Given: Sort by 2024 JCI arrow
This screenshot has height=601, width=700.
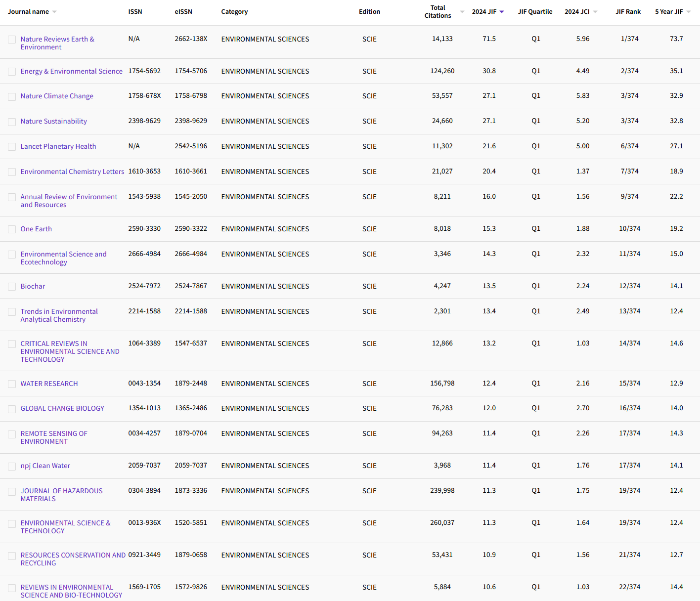Looking at the screenshot, I should (595, 12).
